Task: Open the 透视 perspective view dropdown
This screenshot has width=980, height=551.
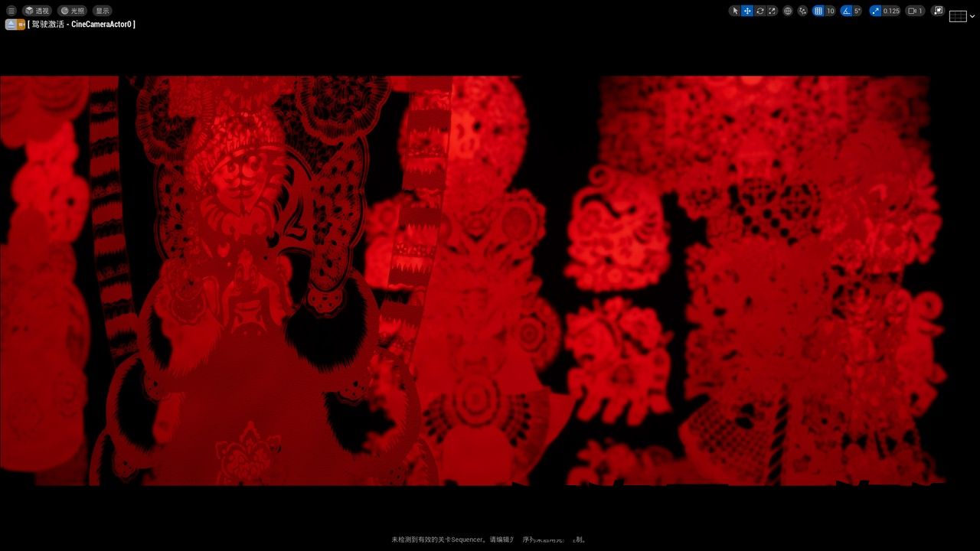Action: pyautogui.click(x=37, y=11)
